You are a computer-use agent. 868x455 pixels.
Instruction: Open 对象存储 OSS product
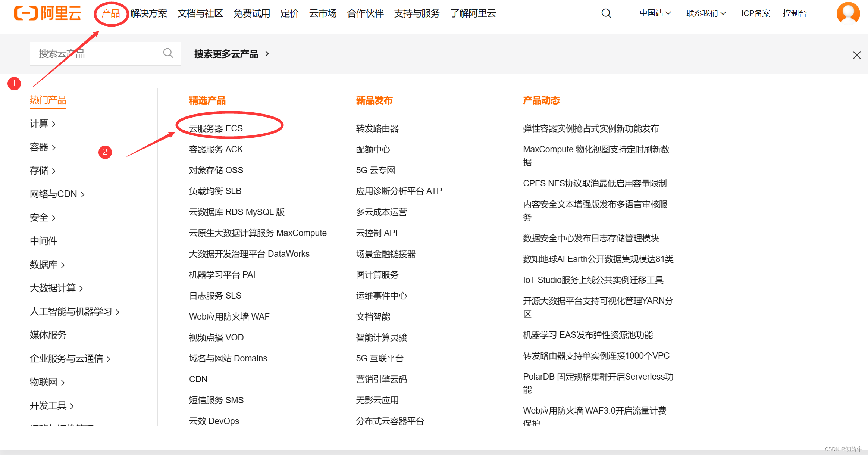point(216,170)
